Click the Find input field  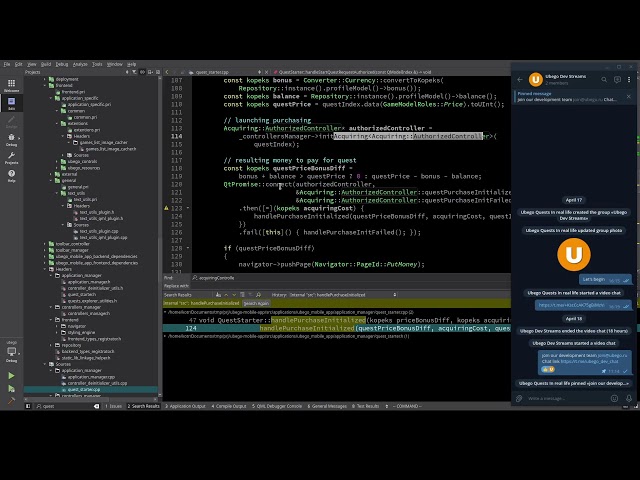351,278
